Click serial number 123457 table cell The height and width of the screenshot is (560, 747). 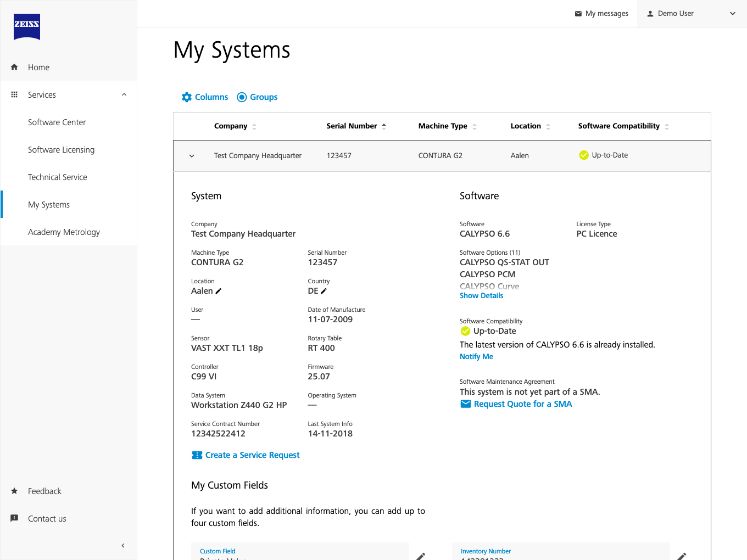339,156
